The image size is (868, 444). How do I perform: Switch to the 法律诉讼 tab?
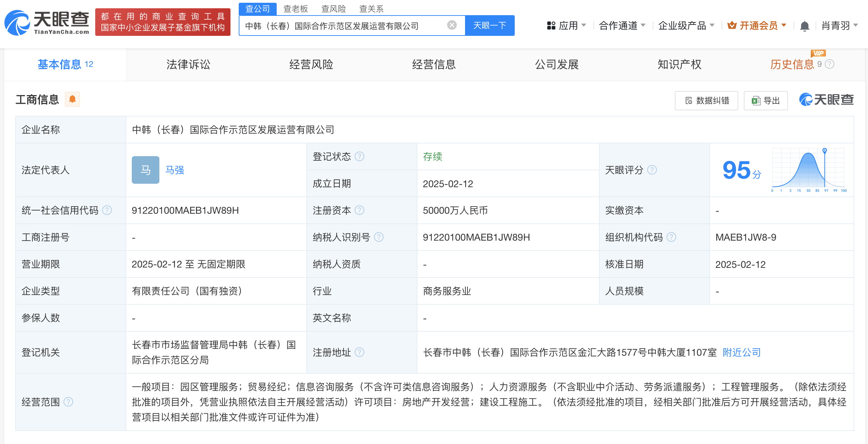(x=188, y=64)
